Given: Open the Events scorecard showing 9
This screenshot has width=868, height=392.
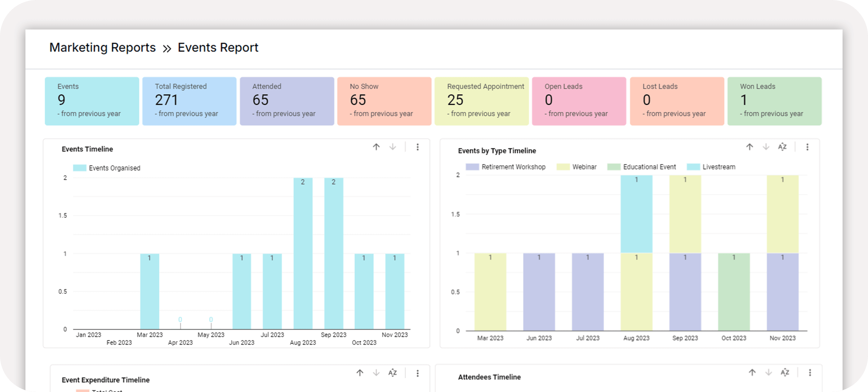Looking at the screenshot, I should 92,101.
